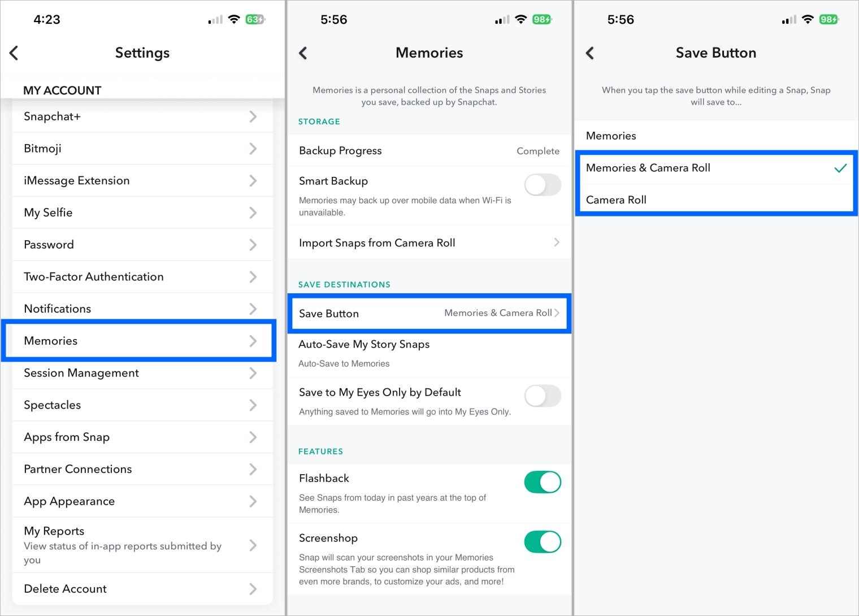This screenshot has width=859, height=616.
Task: Expand the Two-Factor Authentication option
Action: point(142,276)
